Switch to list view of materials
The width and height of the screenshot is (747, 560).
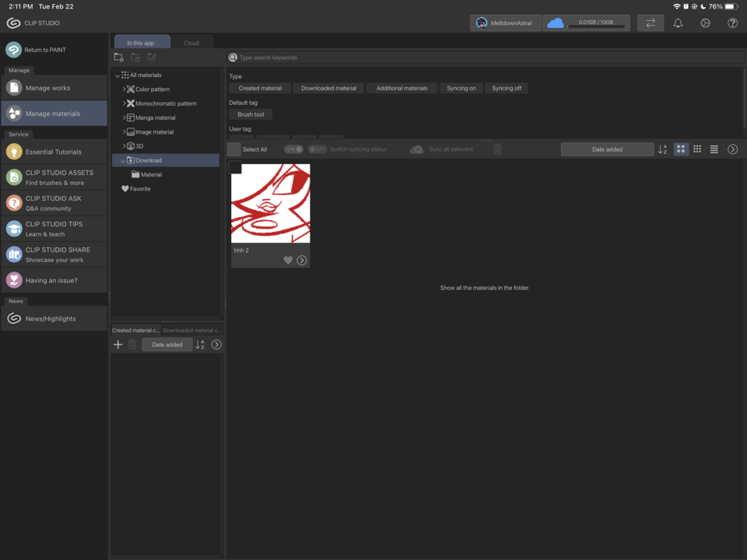click(714, 149)
